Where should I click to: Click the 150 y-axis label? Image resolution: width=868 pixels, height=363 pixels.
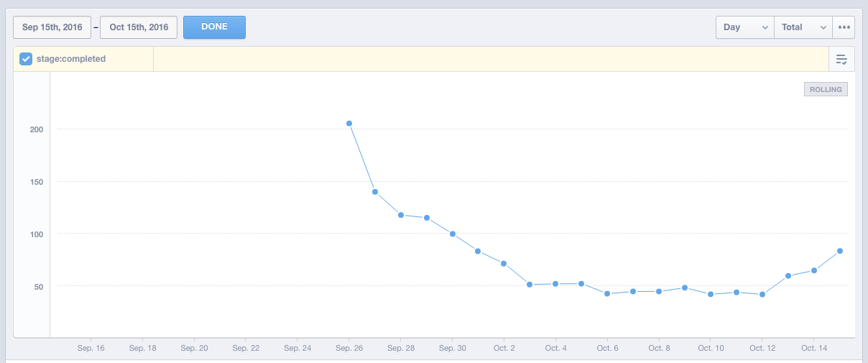37,182
